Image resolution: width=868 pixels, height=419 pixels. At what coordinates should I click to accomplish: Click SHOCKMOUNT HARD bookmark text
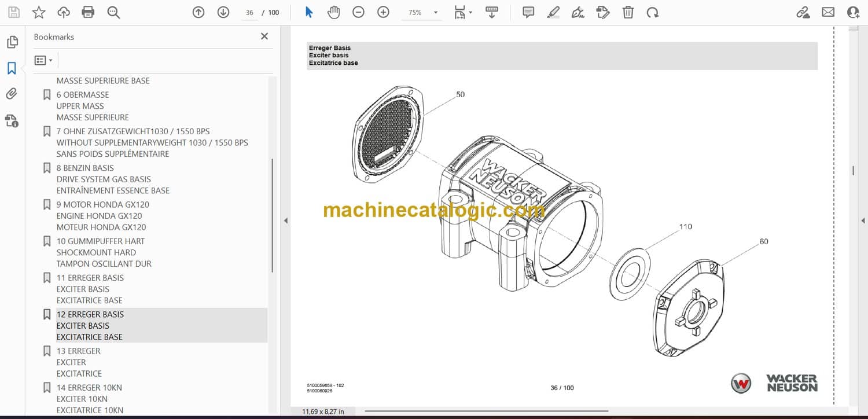96,252
